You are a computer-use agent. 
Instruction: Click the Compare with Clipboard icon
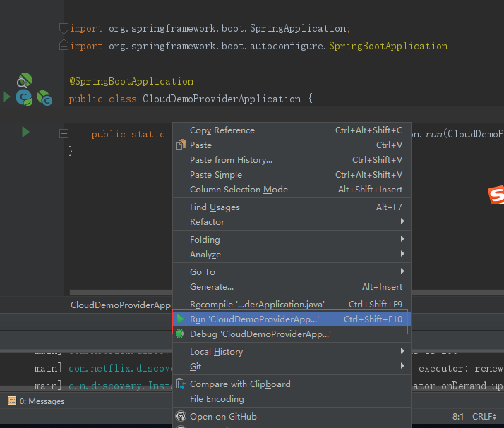[181, 384]
